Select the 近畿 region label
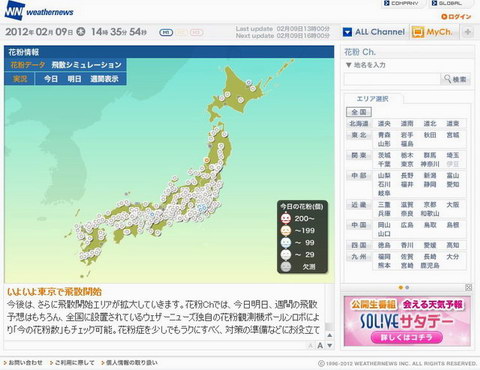This screenshot has width=480, height=370. pos(359,205)
